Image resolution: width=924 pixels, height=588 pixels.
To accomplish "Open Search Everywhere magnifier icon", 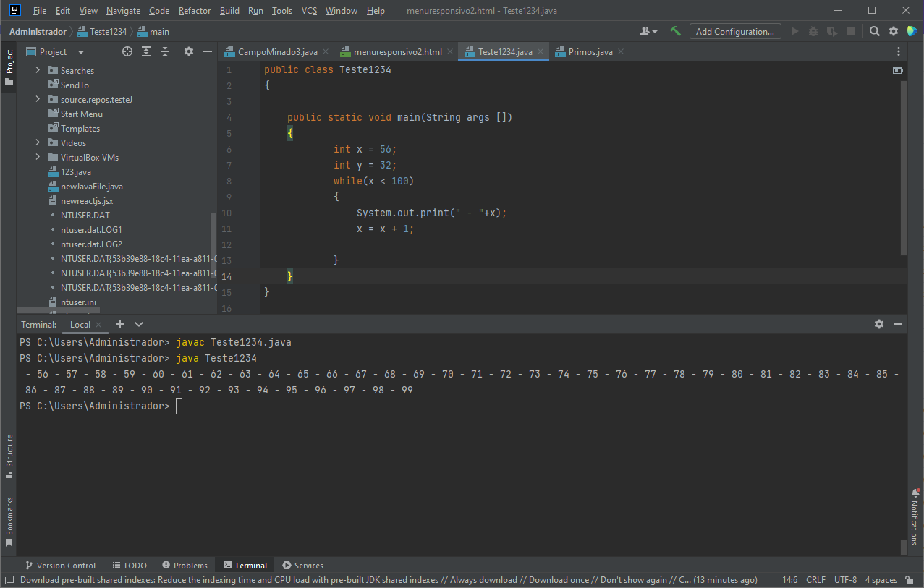I will (875, 31).
